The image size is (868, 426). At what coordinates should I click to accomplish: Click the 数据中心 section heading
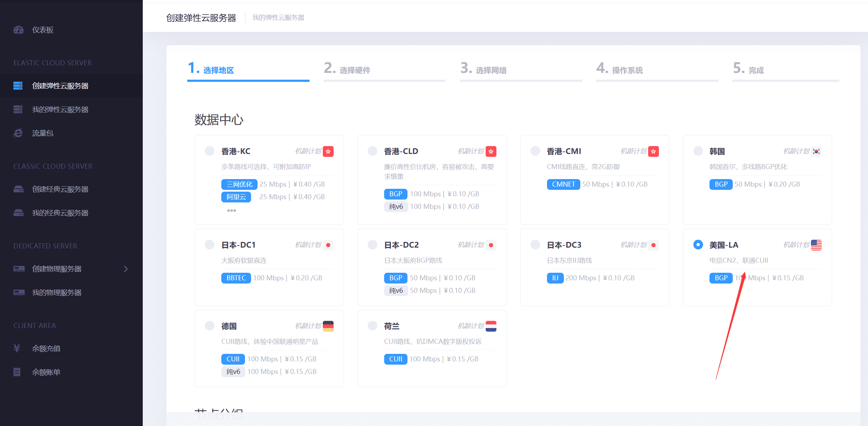[x=219, y=120]
